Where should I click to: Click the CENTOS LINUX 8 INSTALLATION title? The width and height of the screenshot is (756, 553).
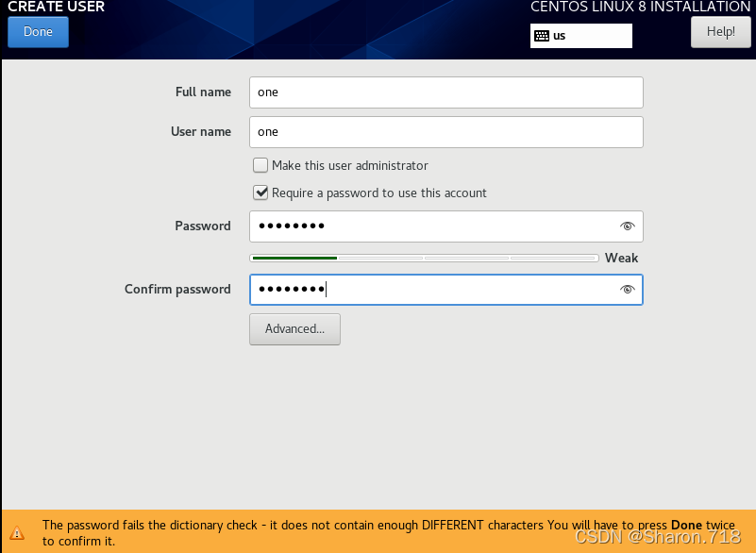pyautogui.click(x=640, y=7)
